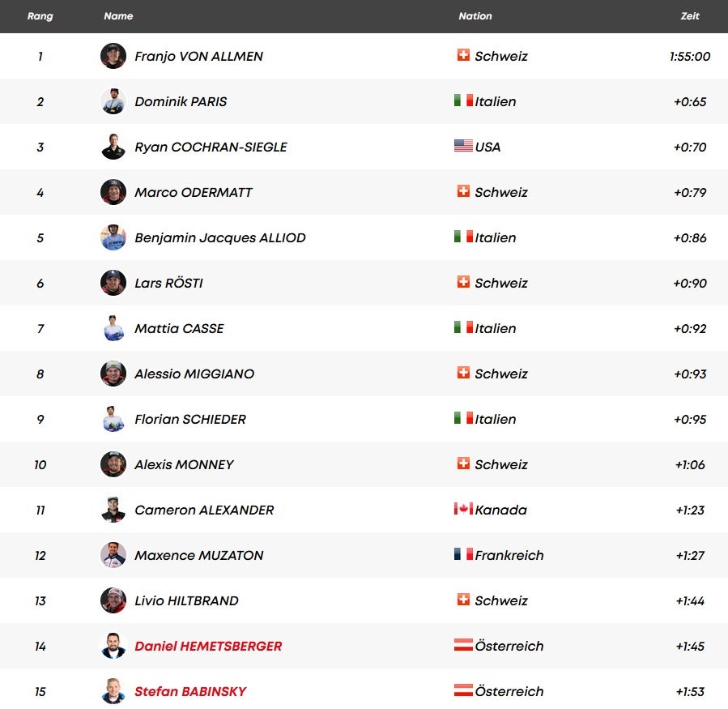Click Daniel Hemetsberger's Austrian flag icon
728x709 pixels.
[x=463, y=646]
